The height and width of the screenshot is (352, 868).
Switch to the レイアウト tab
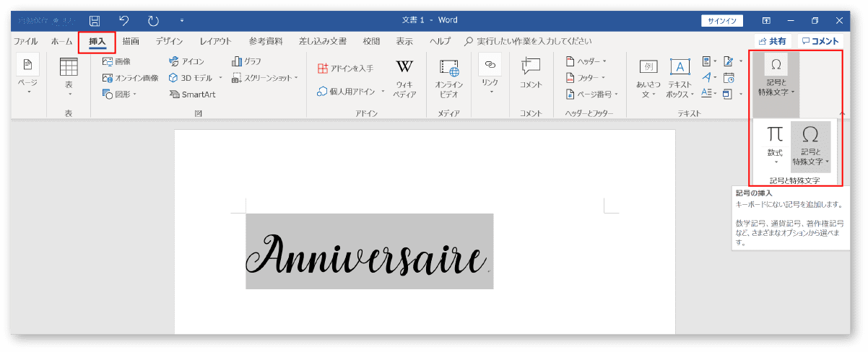[x=215, y=41]
